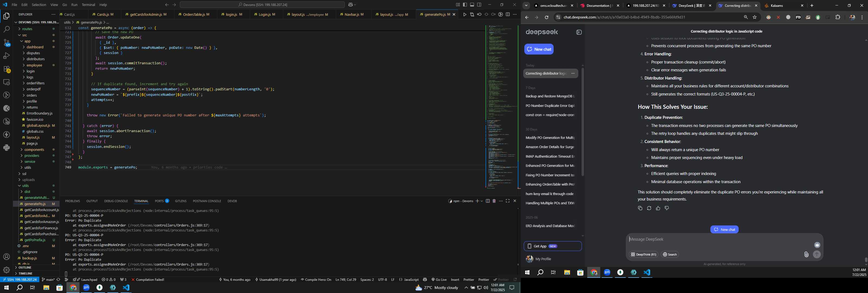
Task: Open Zoom app from Windows taskbar
Action: coord(86,288)
